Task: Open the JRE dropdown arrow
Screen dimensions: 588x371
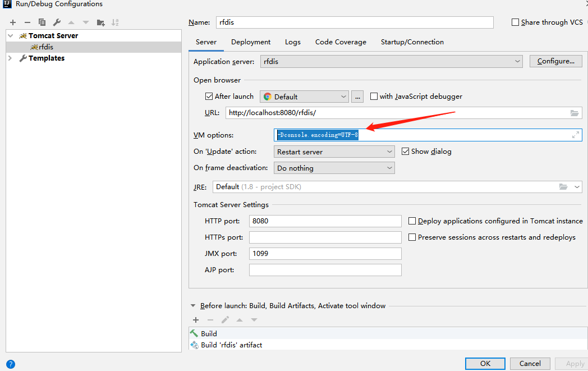Action: tap(577, 187)
